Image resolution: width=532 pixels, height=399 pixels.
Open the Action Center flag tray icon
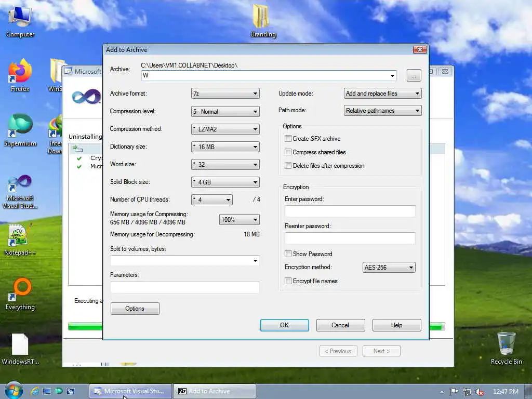[x=454, y=392]
